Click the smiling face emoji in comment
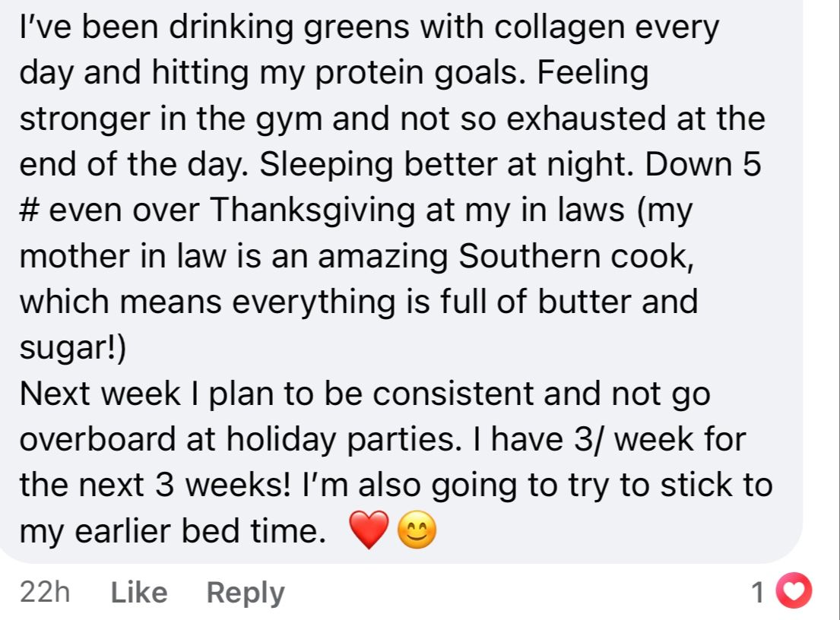The height and width of the screenshot is (620, 840). (x=417, y=530)
